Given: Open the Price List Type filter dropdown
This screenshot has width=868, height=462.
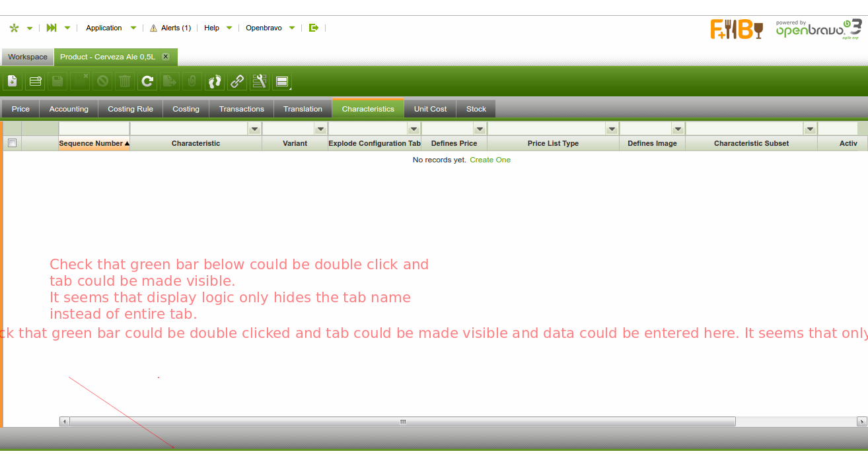Looking at the screenshot, I should [x=612, y=129].
